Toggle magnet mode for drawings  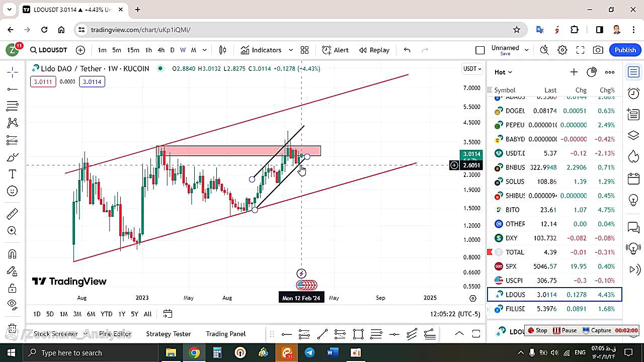pos(13,254)
